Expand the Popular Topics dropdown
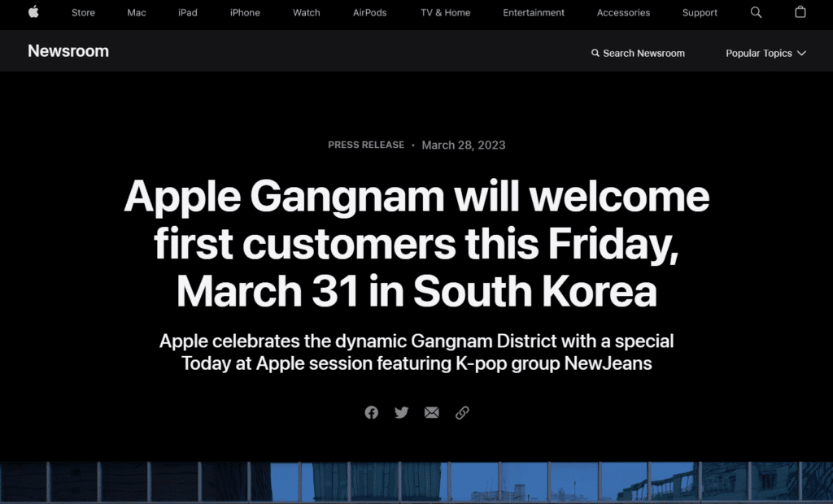The image size is (833, 504). pos(766,53)
